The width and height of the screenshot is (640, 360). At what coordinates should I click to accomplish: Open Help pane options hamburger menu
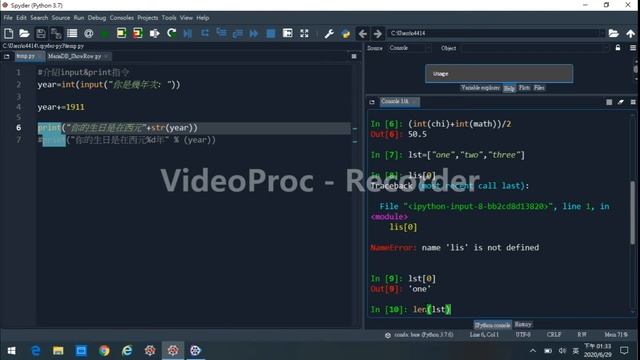(x=633, y=48)
